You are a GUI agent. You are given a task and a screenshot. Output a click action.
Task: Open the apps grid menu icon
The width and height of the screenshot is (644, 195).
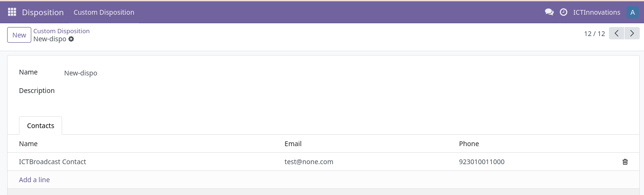pyautogui.click(x=12, y=12)
